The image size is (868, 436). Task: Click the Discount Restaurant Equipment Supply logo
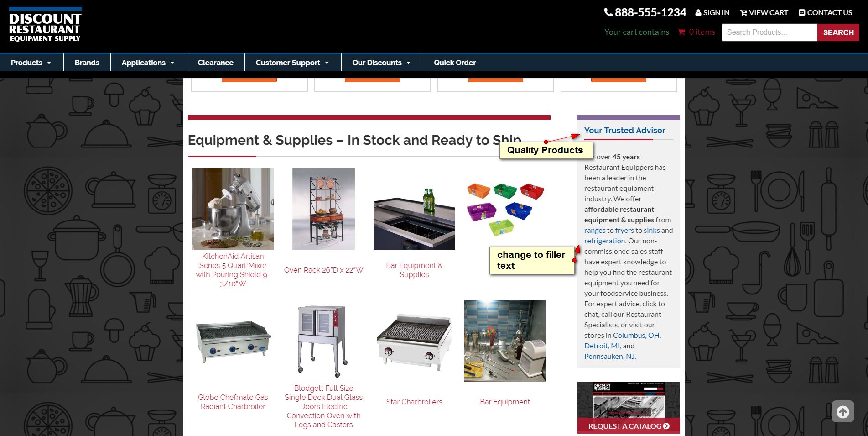click(45, 25)
